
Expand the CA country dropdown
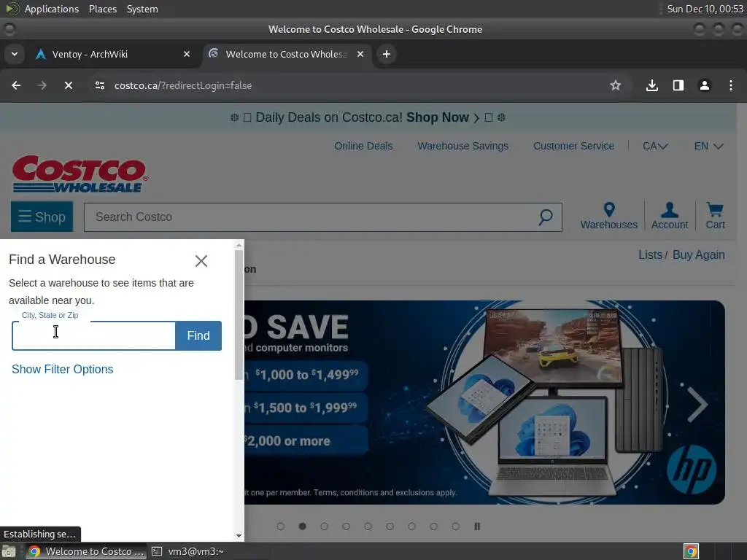pos(655,146)
